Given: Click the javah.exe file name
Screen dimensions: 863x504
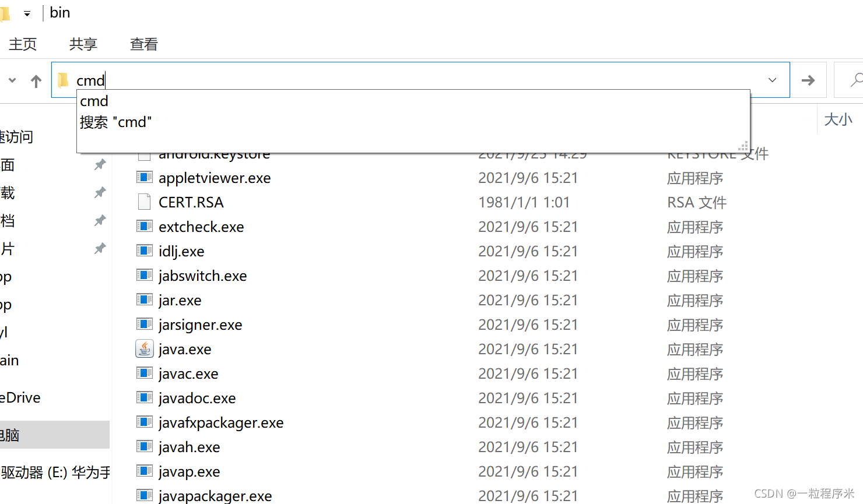Looking at the screenshot, I should pyautogui.click(x=190, y=447).
